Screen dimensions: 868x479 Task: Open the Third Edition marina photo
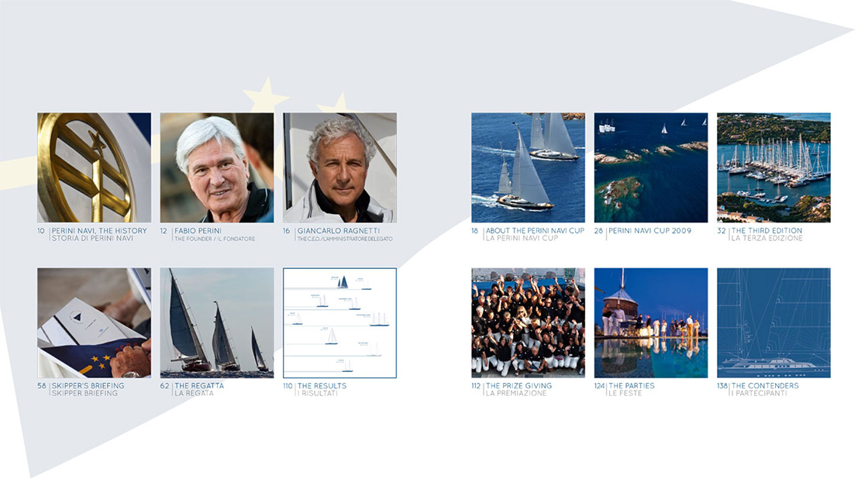[x=774, y=167]
